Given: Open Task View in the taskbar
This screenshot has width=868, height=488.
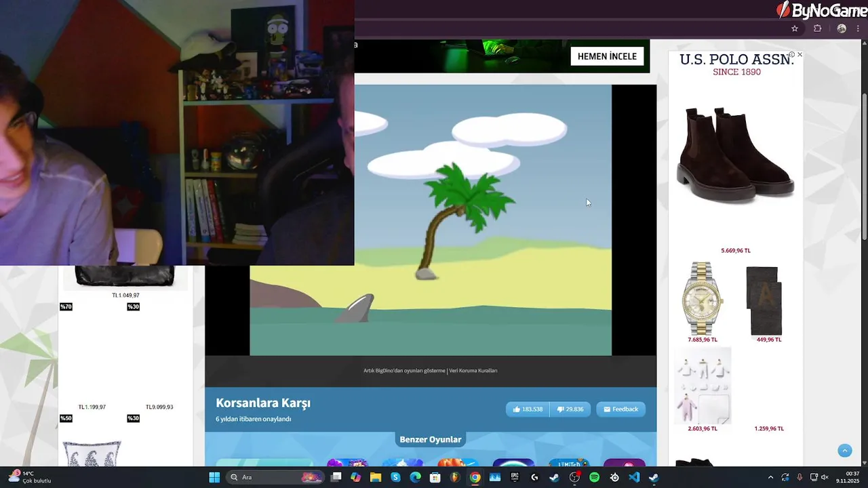Looking at the screenshot, I should pyautogui.click(x=336, y=477).
